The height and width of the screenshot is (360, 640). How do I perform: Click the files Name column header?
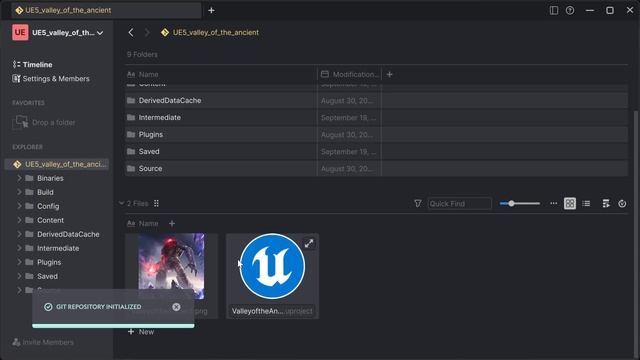(143, 224)
